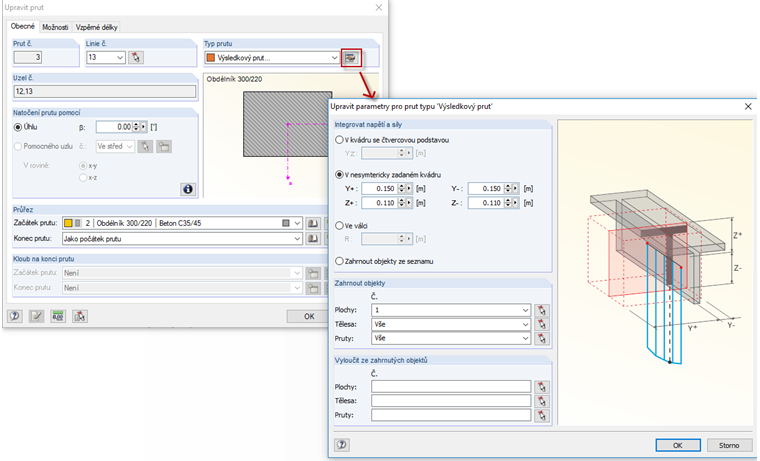The height and width of the screenshot is (461, 760).
Task: Click excluded Pruty input field
Action: click(451, 415)
